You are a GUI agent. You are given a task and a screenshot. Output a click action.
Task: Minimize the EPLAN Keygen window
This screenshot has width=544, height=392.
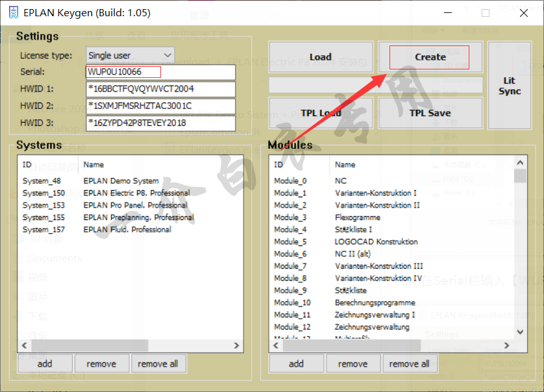448,13
